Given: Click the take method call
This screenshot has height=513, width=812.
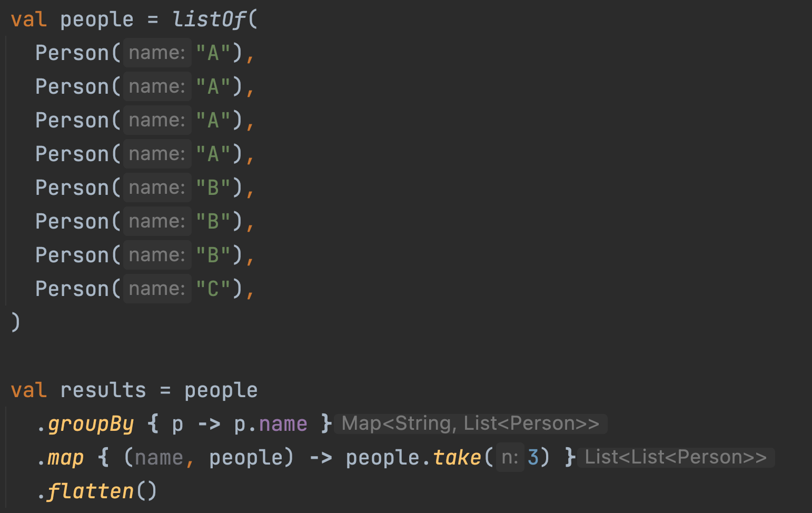Looking at the screenshot, I should coord(457,458).
